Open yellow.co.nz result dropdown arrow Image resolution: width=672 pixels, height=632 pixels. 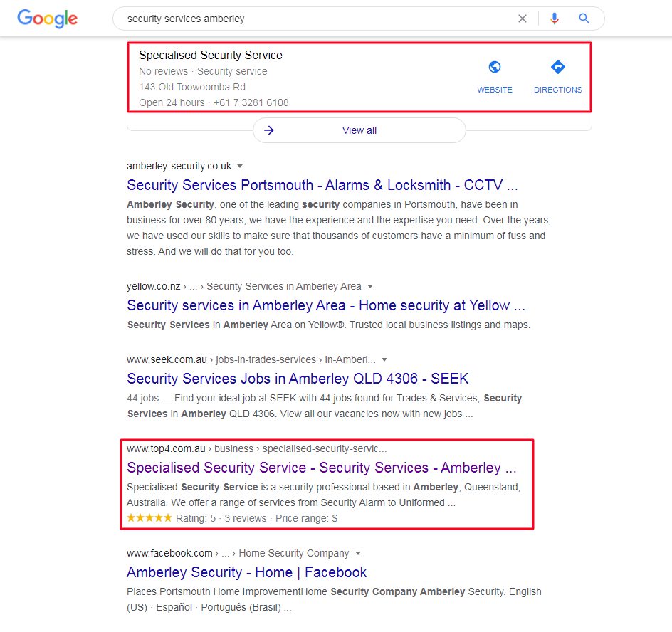tap(369, 286)
